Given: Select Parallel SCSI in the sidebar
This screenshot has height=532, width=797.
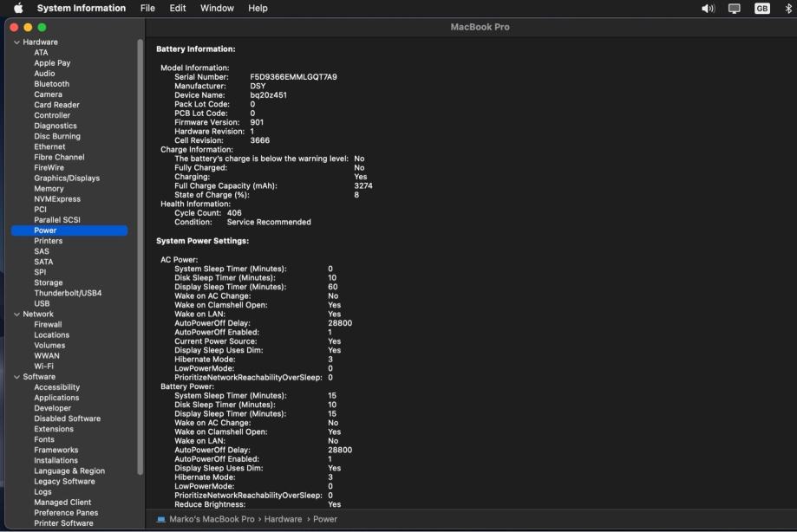Looking at the screenshot, I should tap(57, 220).
